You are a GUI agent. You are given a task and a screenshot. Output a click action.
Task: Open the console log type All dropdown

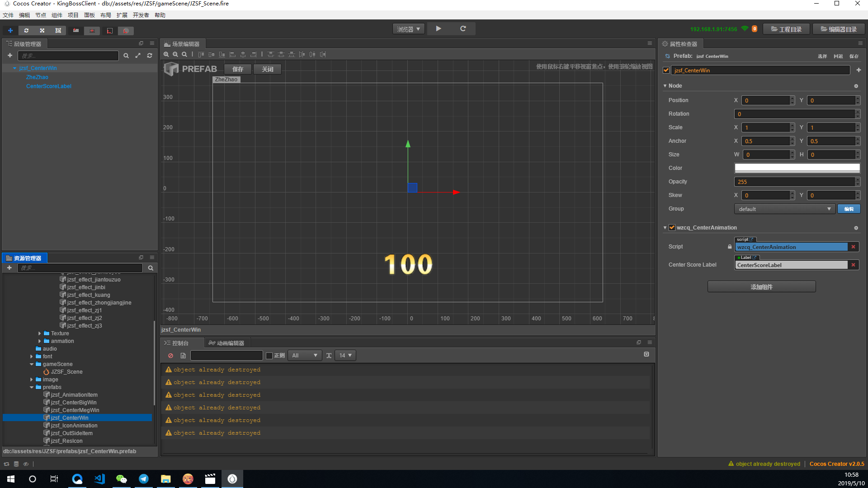point(305,356)
